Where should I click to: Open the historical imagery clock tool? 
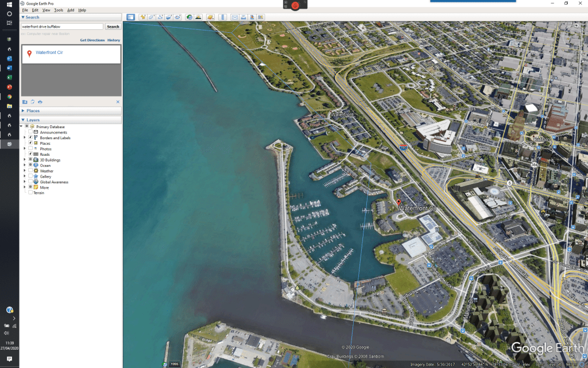(189, 17)
